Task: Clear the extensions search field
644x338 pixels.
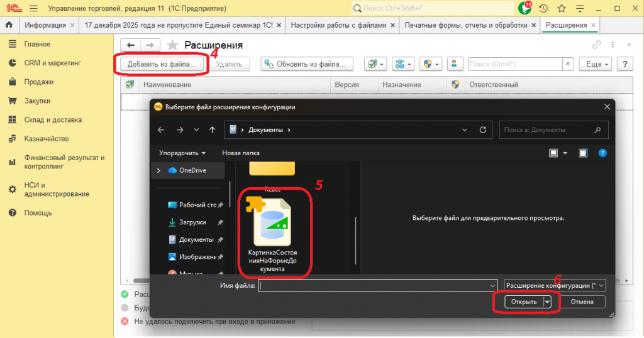Action: pyautogui.click(x=568, y=64)
